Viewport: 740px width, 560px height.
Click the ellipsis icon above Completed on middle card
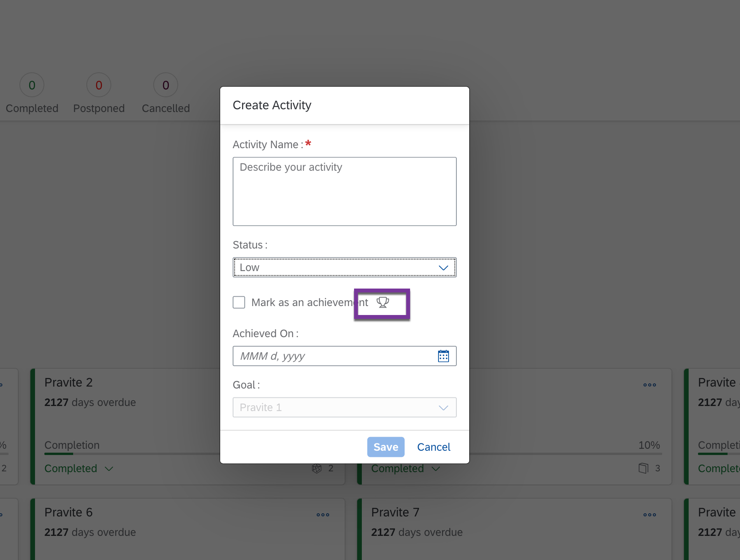tap(649, 385)
